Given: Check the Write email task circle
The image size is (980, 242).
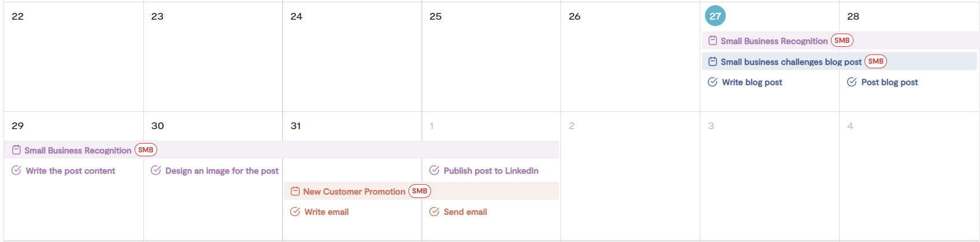Looking at the screenshot, I should pos(295,212).
